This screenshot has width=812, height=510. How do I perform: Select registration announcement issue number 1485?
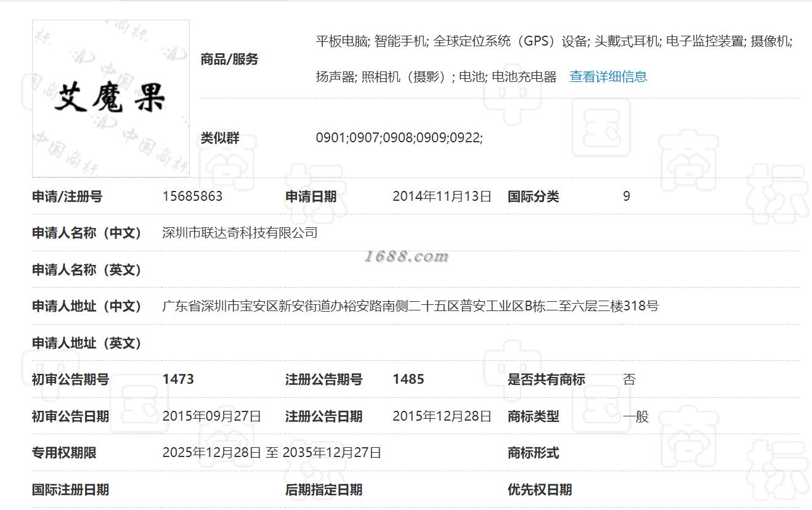coord(408,379)
